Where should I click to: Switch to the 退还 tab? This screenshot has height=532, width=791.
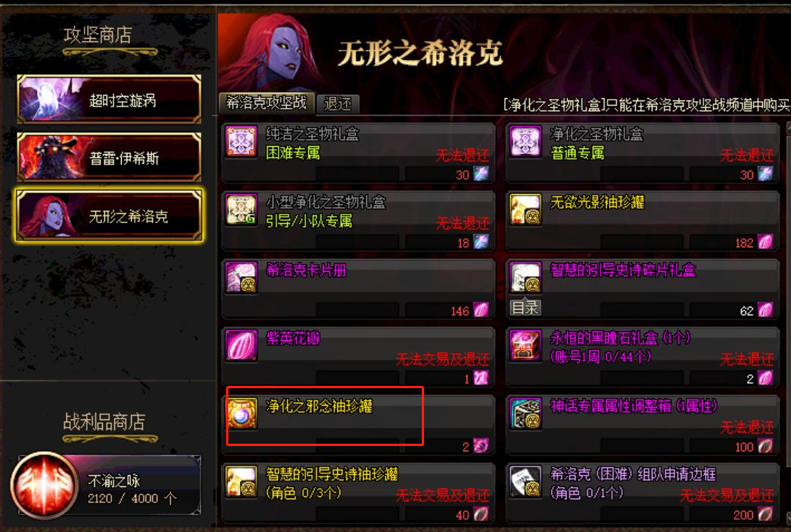click(x=337, y=104)
